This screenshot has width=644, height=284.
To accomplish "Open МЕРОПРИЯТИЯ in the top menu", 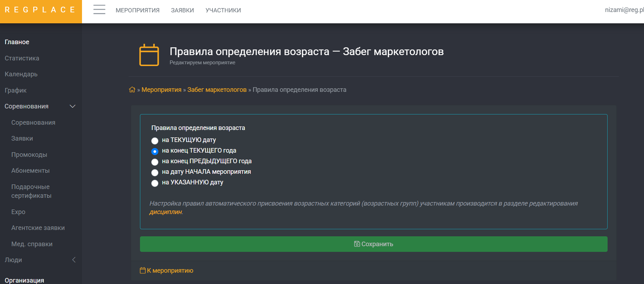I will click(x=137, y=10).
